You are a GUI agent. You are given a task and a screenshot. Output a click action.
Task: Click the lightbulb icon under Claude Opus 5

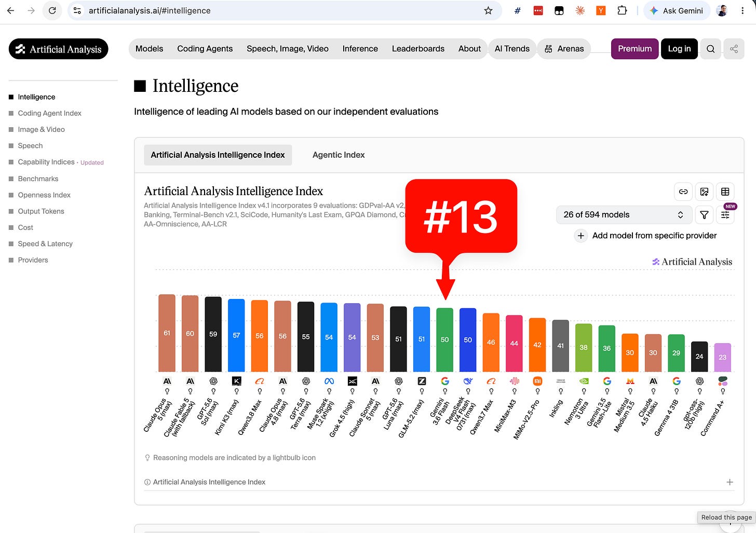coord(167,391)
